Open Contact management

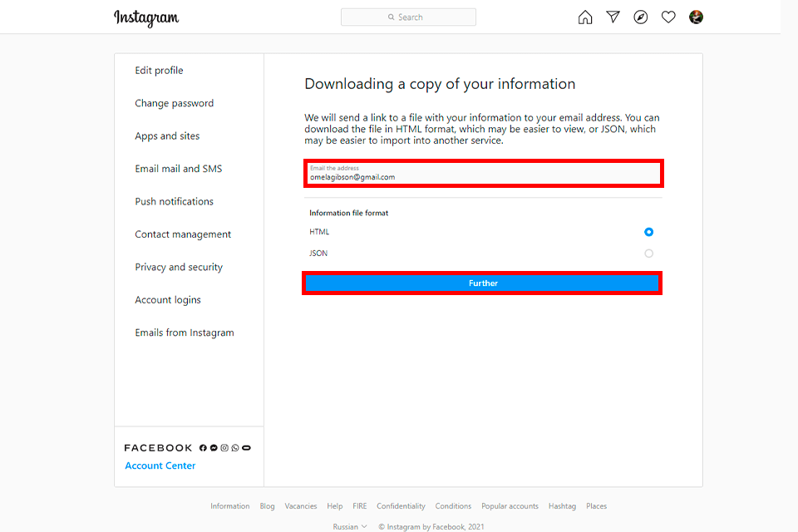pyautogui.click(x=183, y=234)
